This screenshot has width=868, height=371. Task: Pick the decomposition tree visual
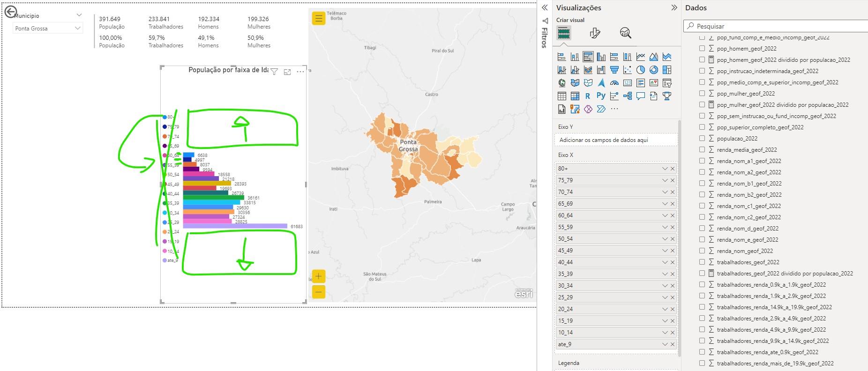(628, 96)
